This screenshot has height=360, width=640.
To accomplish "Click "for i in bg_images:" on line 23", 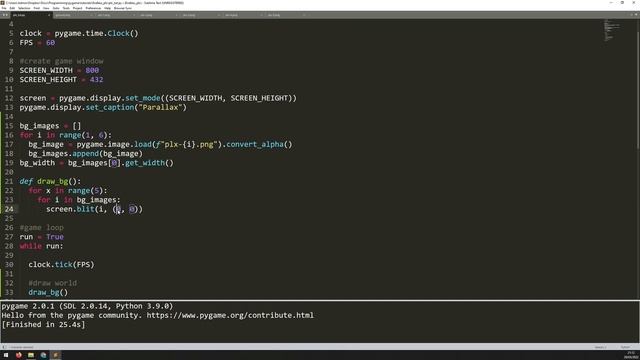I will click(79, 200).
